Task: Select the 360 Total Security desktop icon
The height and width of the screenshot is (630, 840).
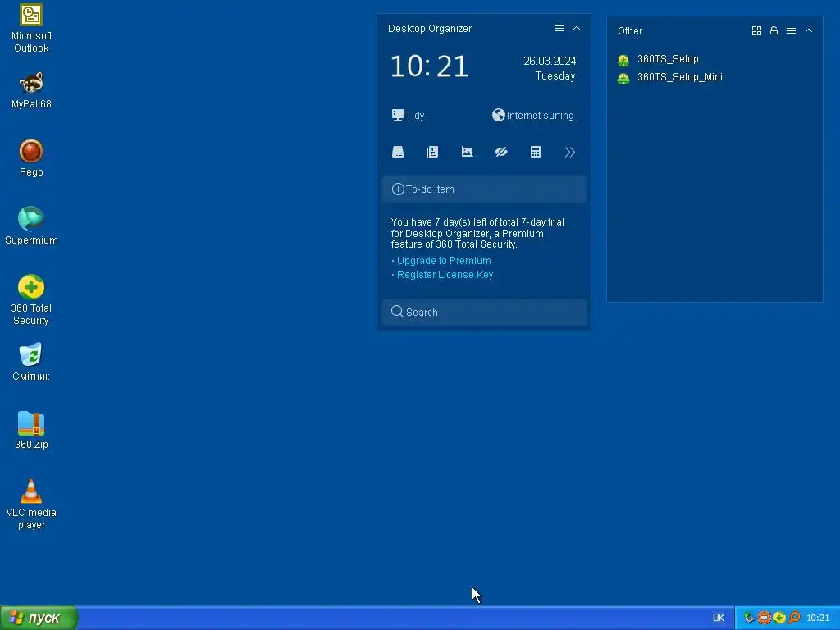Action: click(31, 300)
